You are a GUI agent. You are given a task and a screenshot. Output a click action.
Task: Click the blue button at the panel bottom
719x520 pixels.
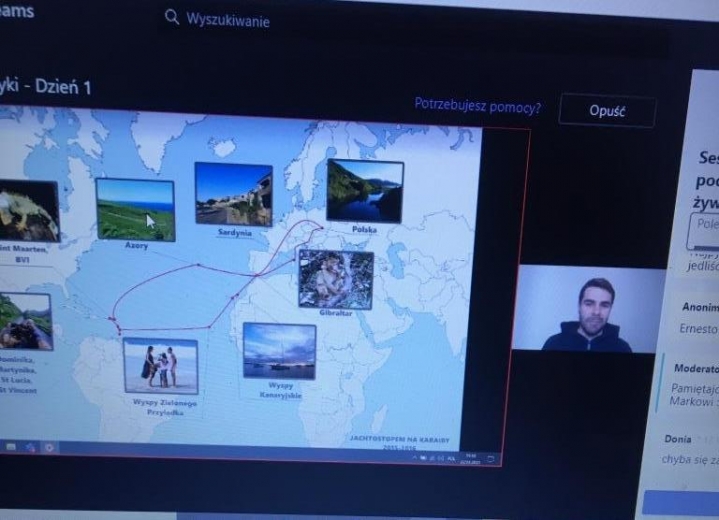(680, 502)
